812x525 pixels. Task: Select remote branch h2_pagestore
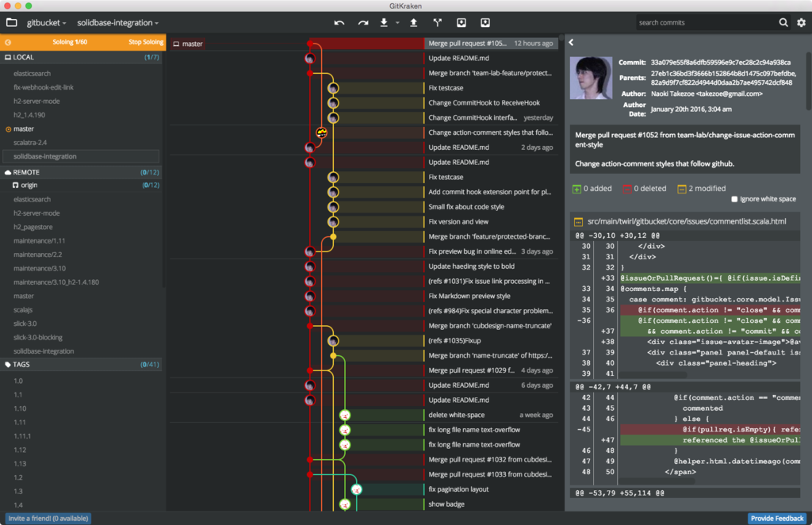click(x=33, y=228)
